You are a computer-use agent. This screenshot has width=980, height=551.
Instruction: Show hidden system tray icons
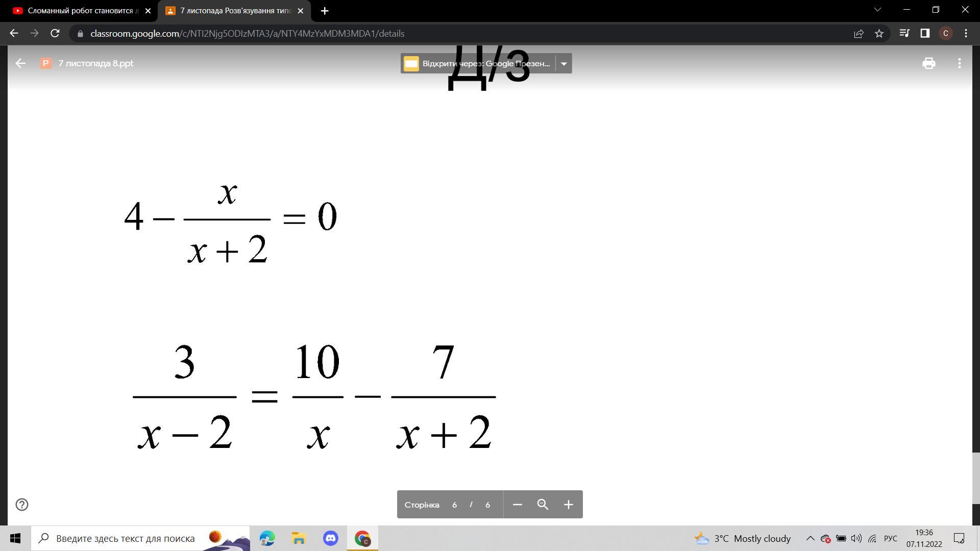pos(810,538)
